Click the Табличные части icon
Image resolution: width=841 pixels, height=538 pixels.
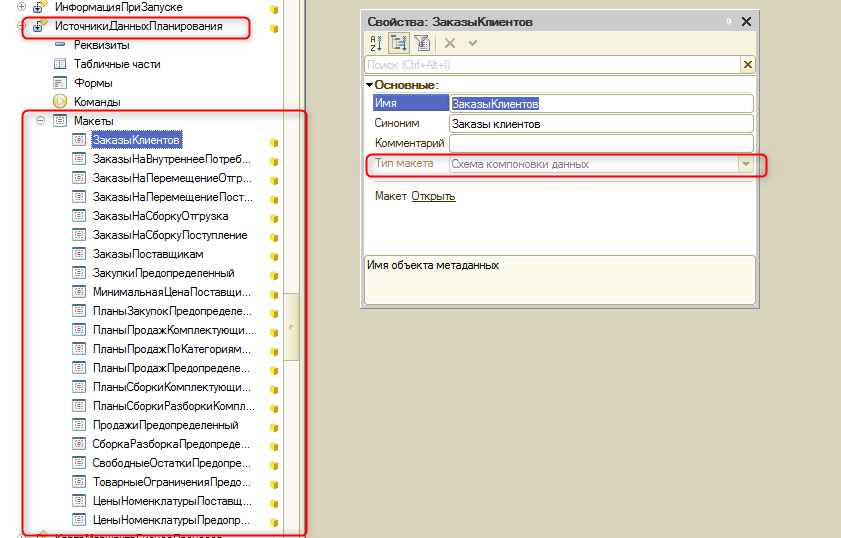point(59,63)
